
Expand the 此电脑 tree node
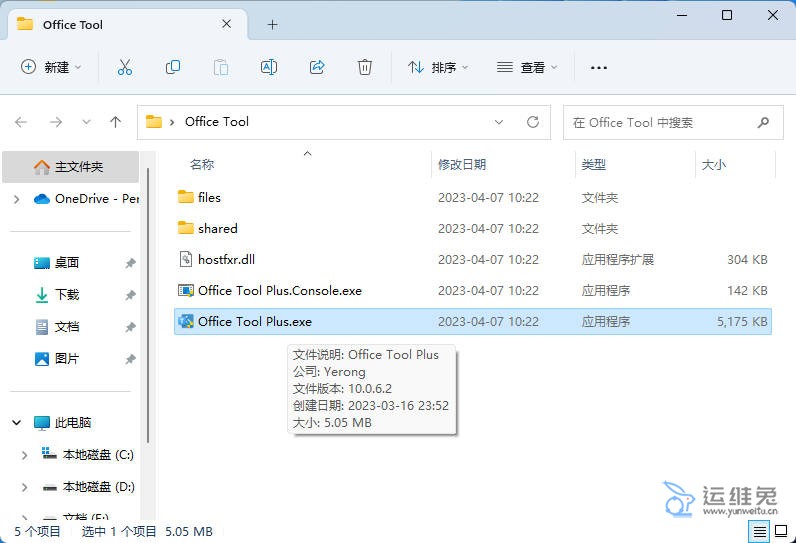tap(17, 423)
